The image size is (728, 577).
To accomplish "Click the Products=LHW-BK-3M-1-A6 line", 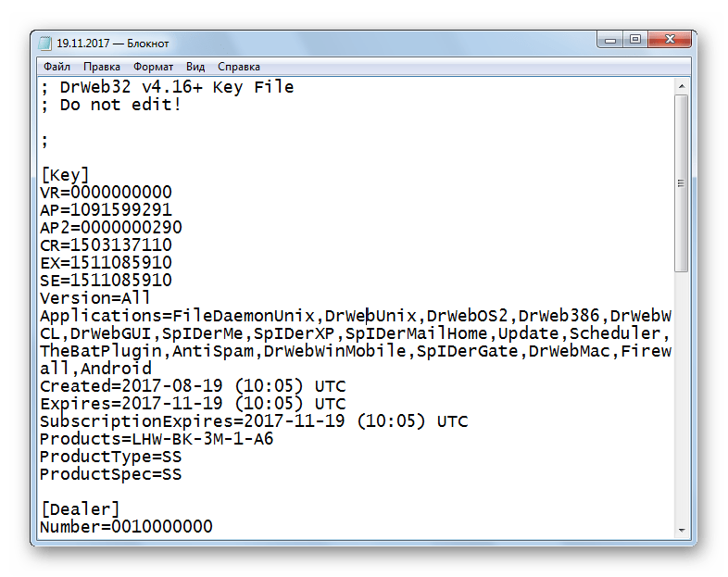I will [x=157, y=439].
